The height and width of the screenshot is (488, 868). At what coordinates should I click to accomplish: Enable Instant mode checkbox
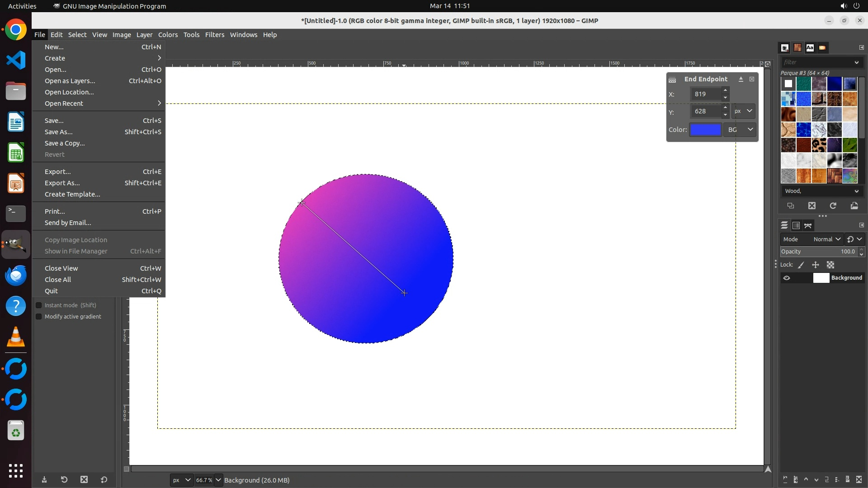click(x=39, y=305)
